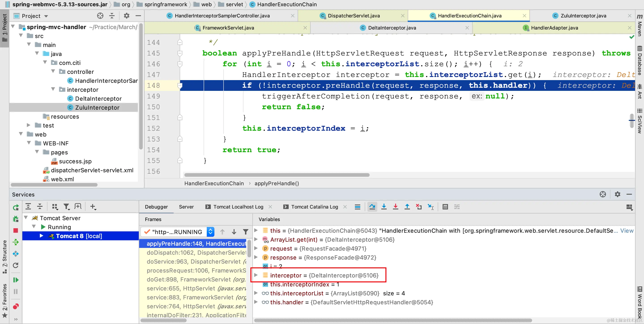Click the green Debug bug rerun icon
644x324 pixels.
(x=15, y=219)
